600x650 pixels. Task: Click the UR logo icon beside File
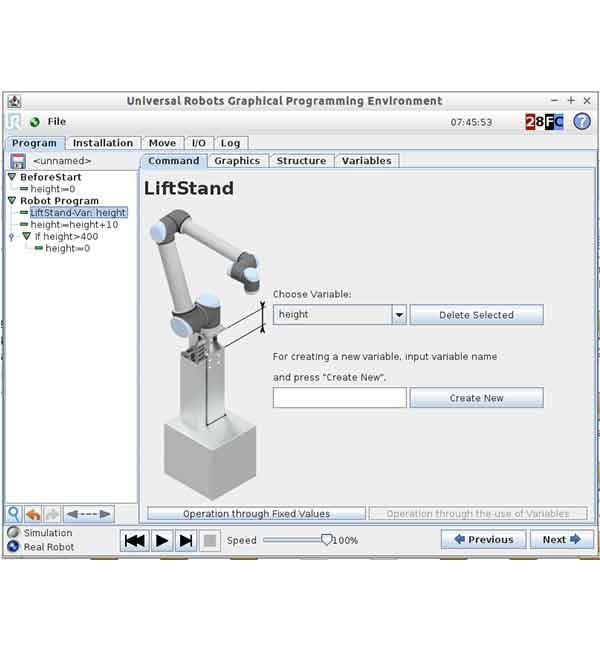(x=15, y=121)
